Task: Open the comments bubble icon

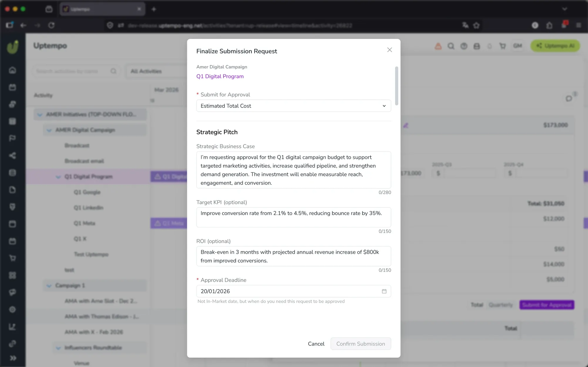Action: click(569, 98)
